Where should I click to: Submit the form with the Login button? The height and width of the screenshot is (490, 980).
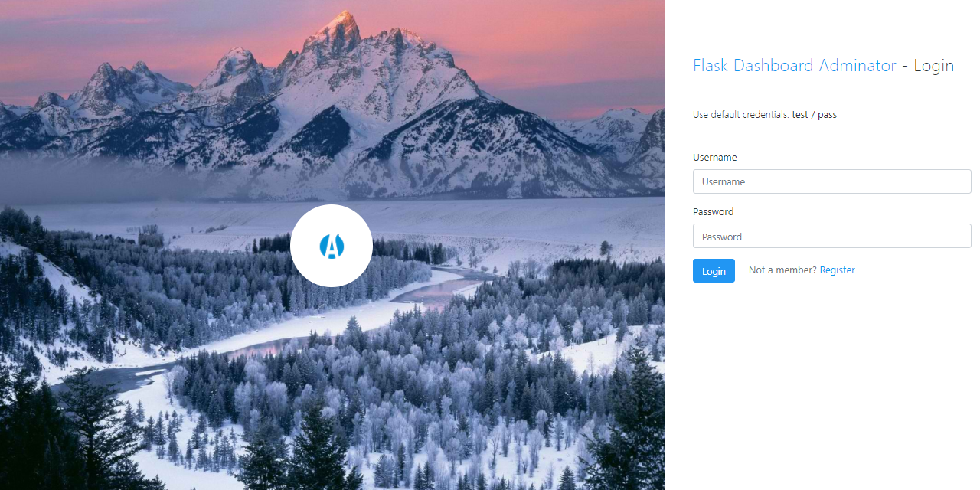point(714,271)
